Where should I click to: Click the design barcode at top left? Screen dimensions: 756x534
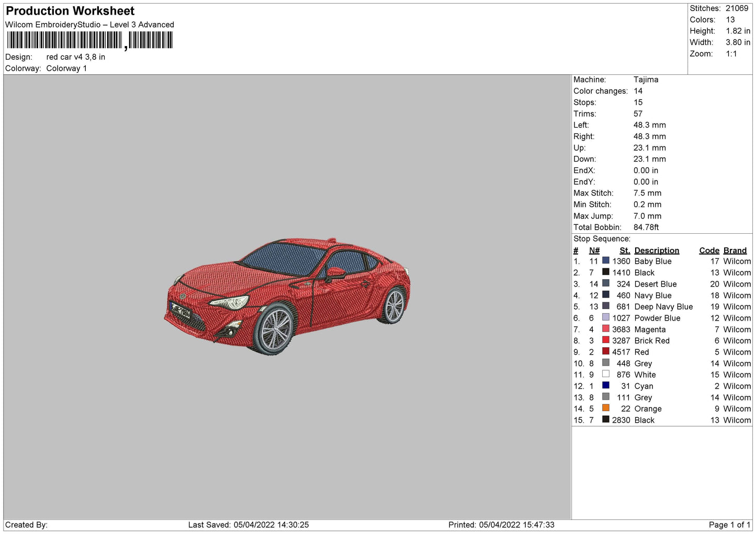coord(89,40)
